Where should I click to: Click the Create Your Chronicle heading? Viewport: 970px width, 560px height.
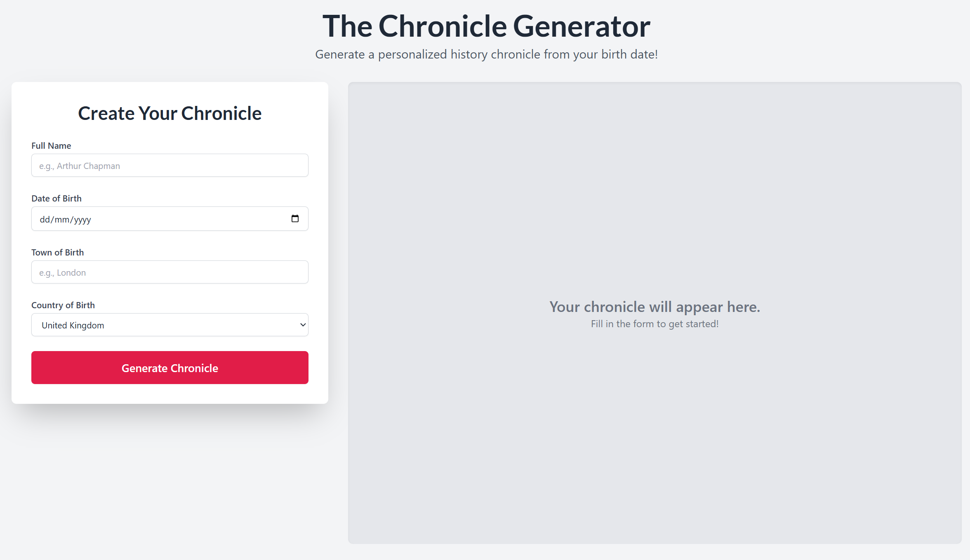(170, 113)
